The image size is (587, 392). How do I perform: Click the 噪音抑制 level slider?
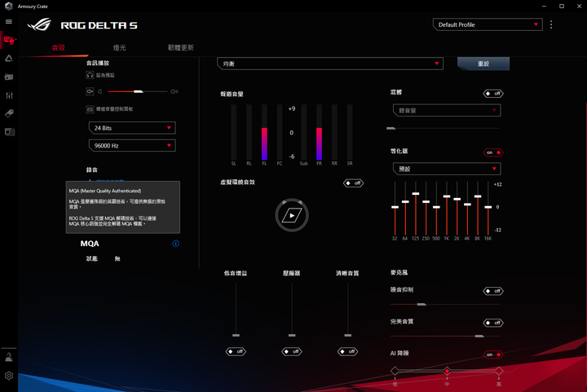[x=445, y=305]
